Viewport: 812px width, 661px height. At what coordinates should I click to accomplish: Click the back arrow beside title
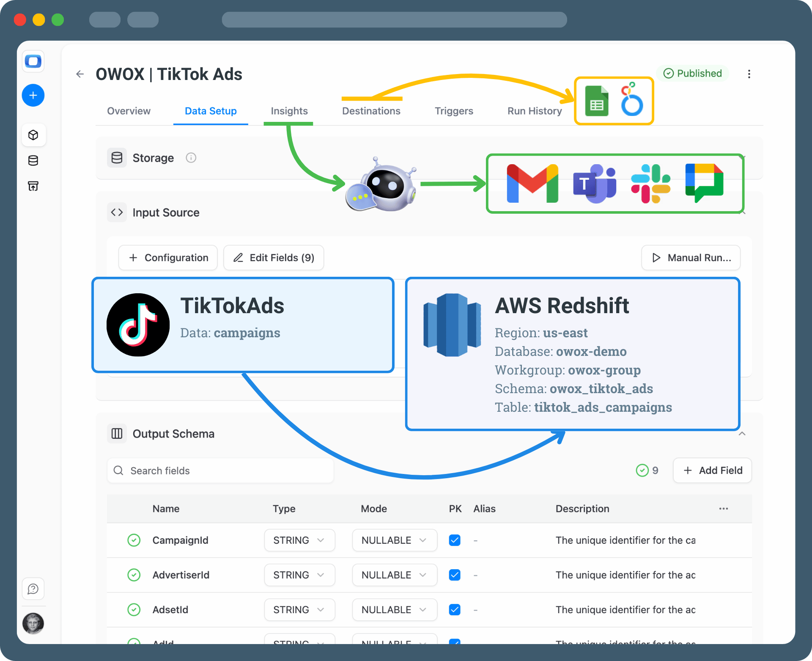(x=80, y=74)
